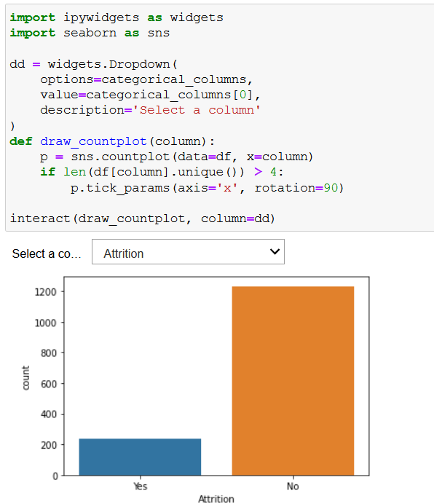Click the orange No bar
Viewport: 434px width, 504px height.
[293, 381]
